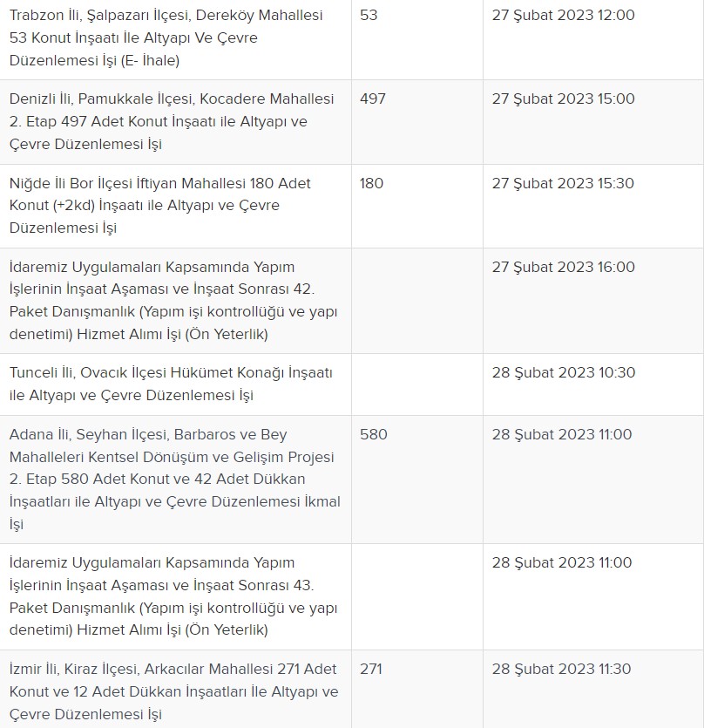Click the housing count cell showing 53

(x=369, y=16)
